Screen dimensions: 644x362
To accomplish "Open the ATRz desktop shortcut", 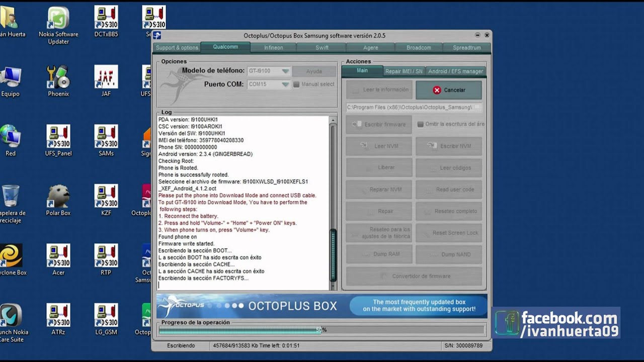I will tap(58, 319).
